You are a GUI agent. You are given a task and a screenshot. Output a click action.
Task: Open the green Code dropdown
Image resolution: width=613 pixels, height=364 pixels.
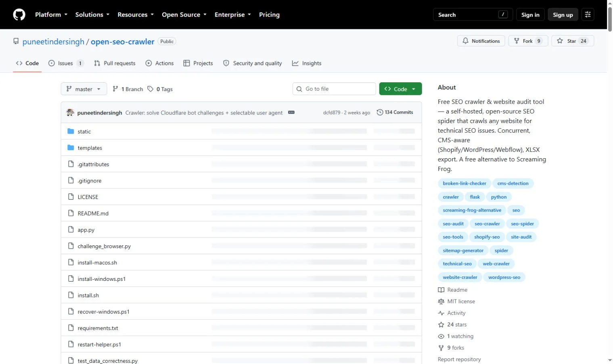[x=400, y=89]
